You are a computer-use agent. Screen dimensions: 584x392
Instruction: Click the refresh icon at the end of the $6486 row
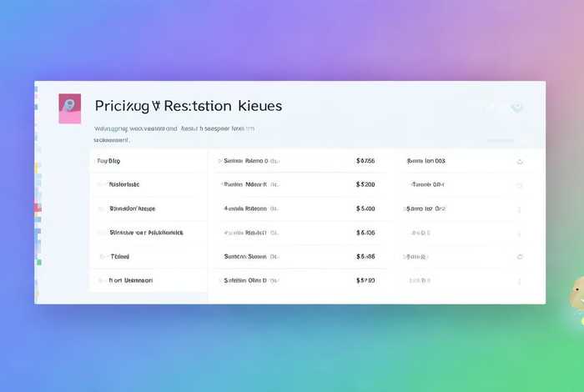coord(520,257)
